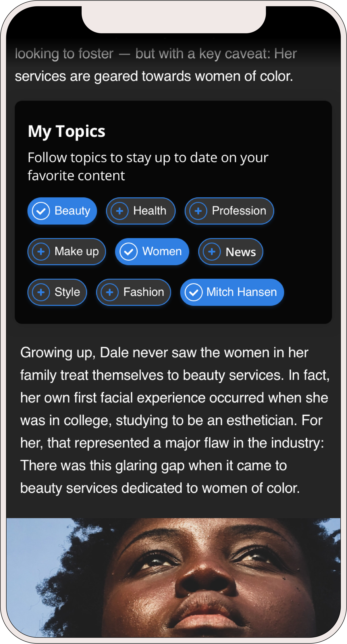347x644 pixels.
Task: Add Fashion to my topics
Action: click(x=144, y=292)
